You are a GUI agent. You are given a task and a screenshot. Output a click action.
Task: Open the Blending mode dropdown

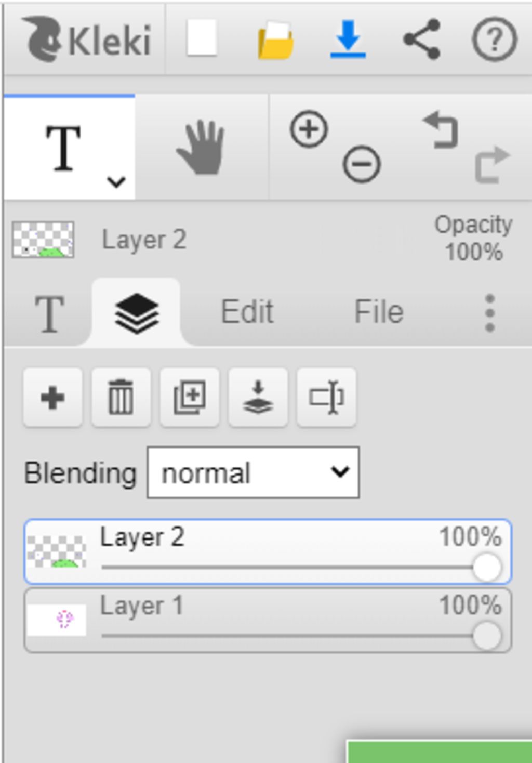[x=253, y=472]
